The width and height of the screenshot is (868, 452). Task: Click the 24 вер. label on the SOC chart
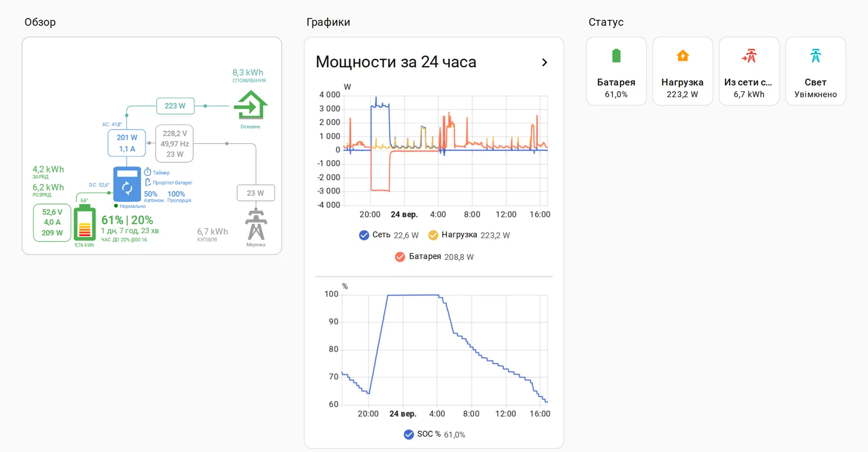click(x=403, y=413)
